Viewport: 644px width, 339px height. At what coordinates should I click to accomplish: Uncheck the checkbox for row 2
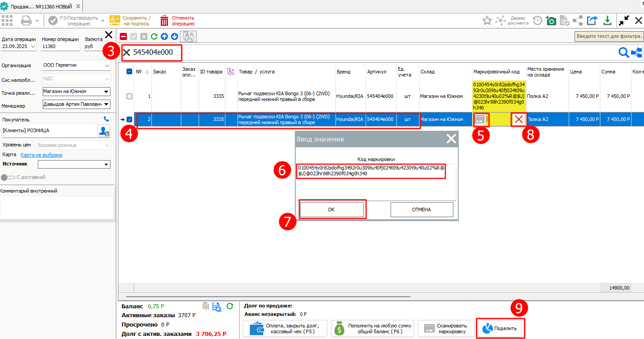(x=129, y=119)
